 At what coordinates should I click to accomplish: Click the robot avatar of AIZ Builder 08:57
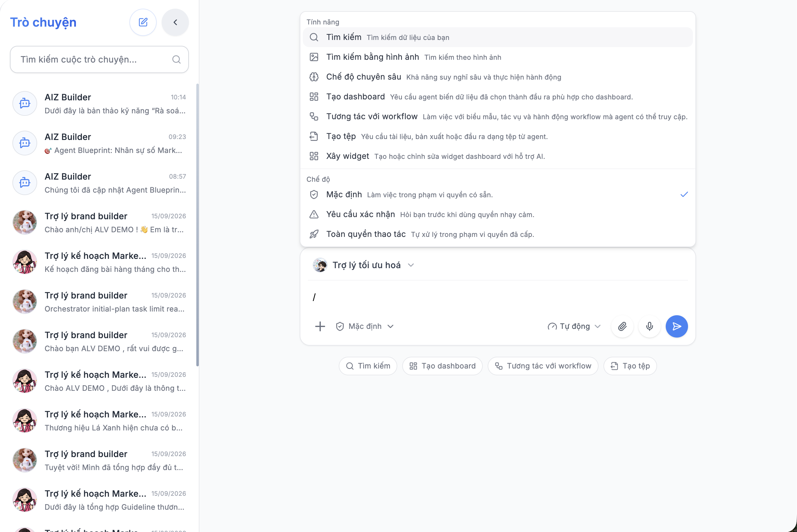pos(25,183)
